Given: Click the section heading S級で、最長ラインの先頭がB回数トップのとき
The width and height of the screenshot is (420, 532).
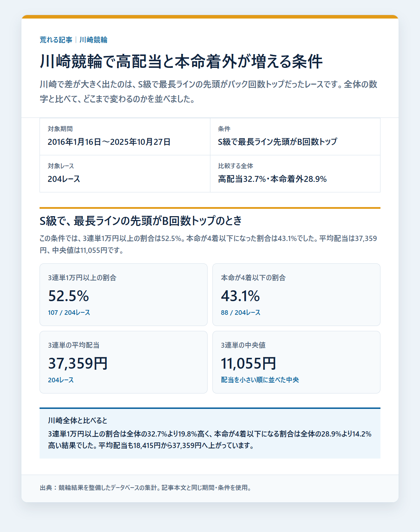Looking at the screenshot, I should (141, 221).
